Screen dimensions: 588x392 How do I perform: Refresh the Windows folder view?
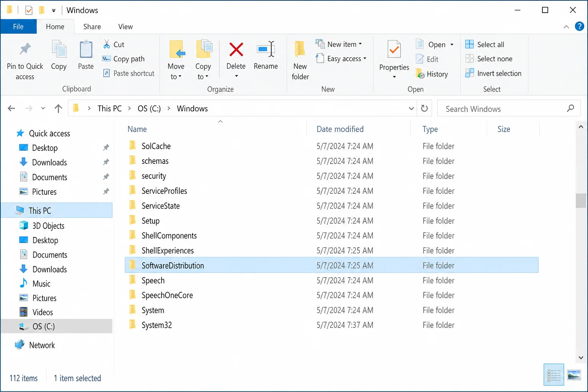(424, 108)
